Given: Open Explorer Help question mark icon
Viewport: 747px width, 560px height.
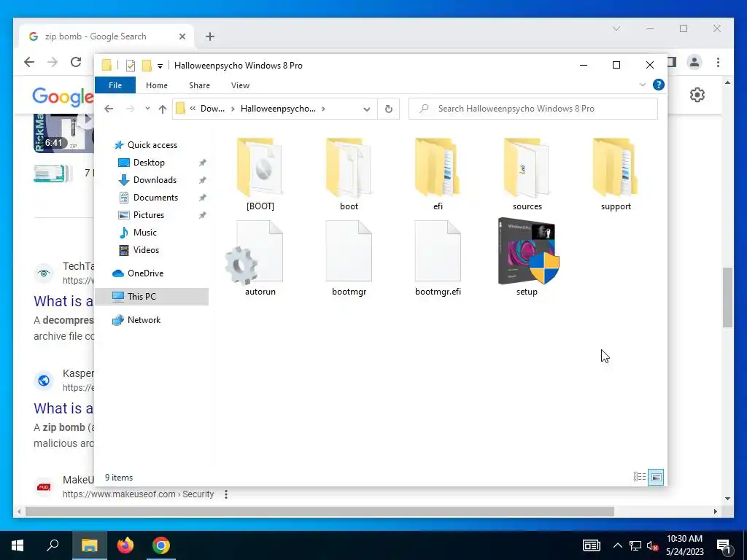Looking at the screenshot, I should point(659,85).
